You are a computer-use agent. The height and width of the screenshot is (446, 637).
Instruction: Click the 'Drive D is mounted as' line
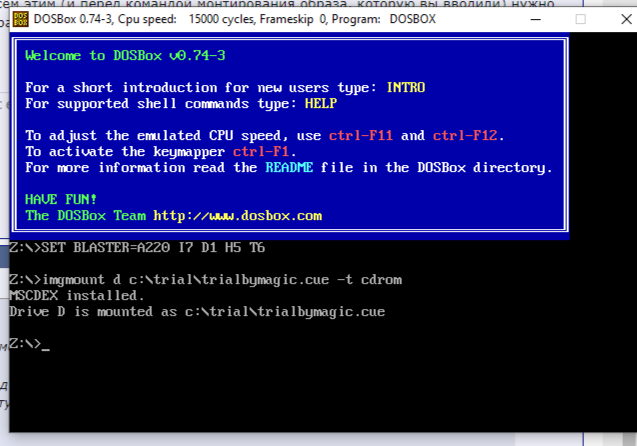point(197,312)
